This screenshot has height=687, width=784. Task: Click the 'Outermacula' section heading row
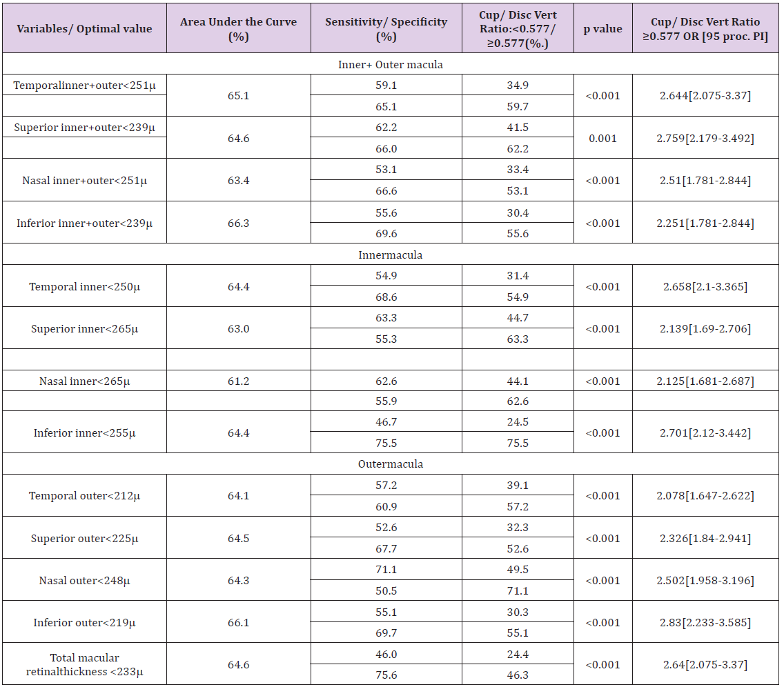point(391,464)
